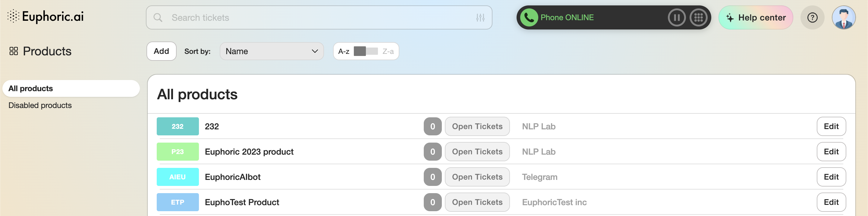This screenshot has width=868, height=216.
Task: Click the teal 232 product color tag
Action: pyautogui.click(x=178, y=127)
